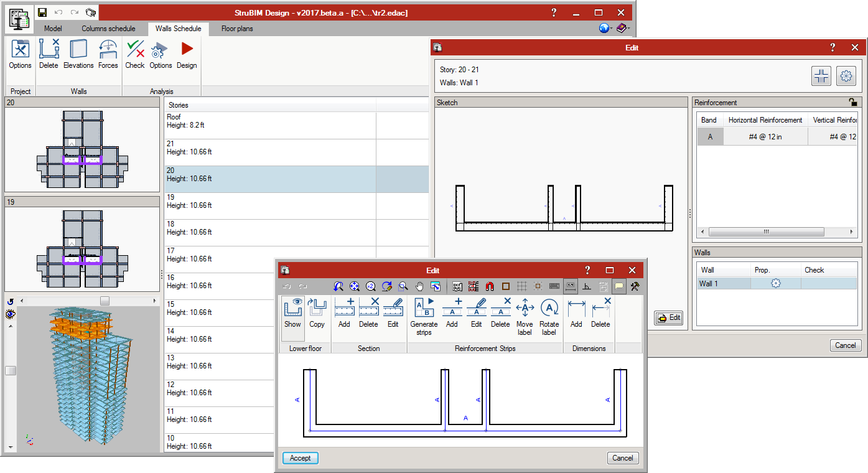
Task: Toggle the yellow note display button
Action: click(x=619, y=286)
